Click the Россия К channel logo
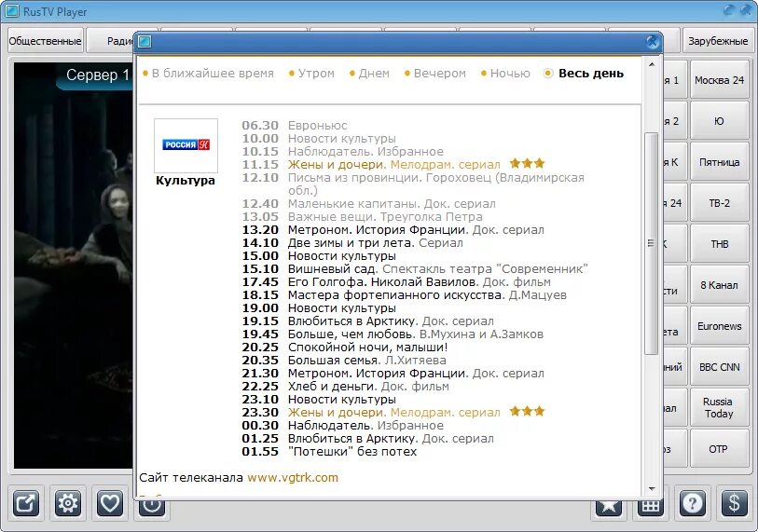 (x=186, y=145)
